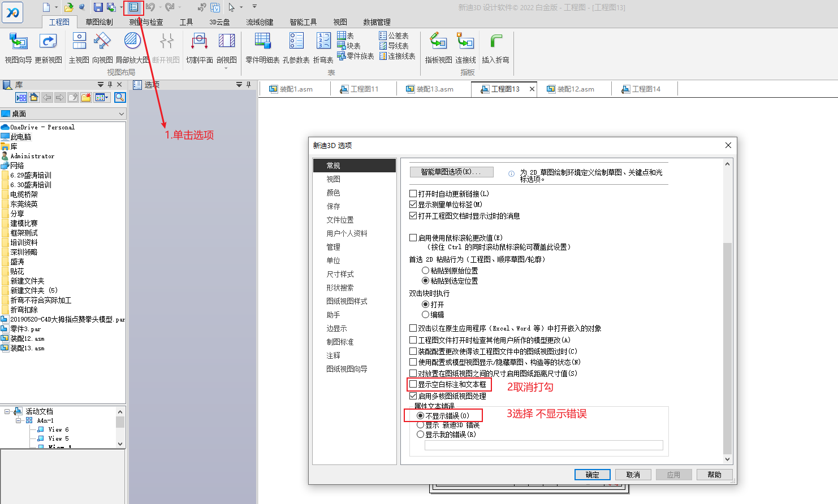
Task: Select the Auxiliary View (向视图) tool
Action: tap(102, 48)
